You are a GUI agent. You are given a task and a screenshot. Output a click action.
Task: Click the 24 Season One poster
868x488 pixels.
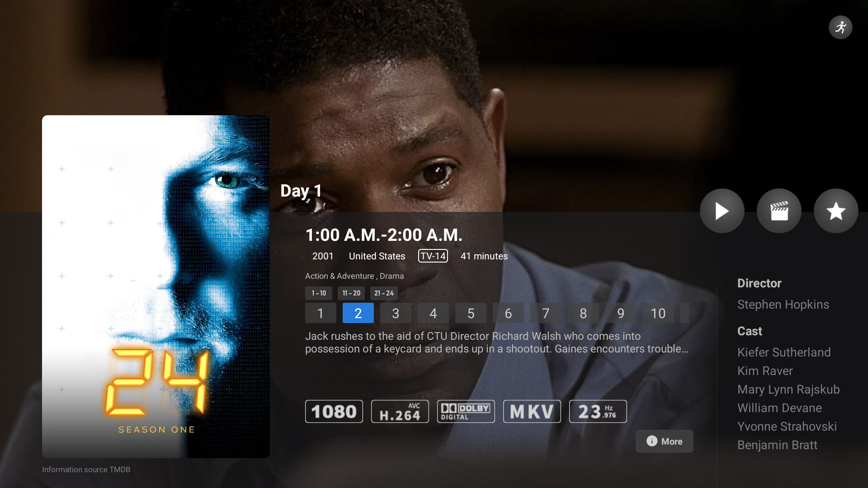coord(156,286)
